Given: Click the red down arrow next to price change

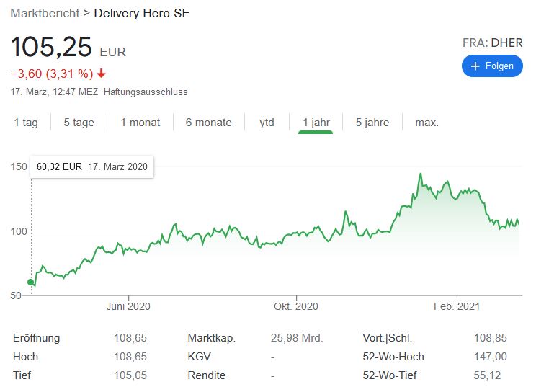Looking at the screenshot, I should click(x=101, y=73).
